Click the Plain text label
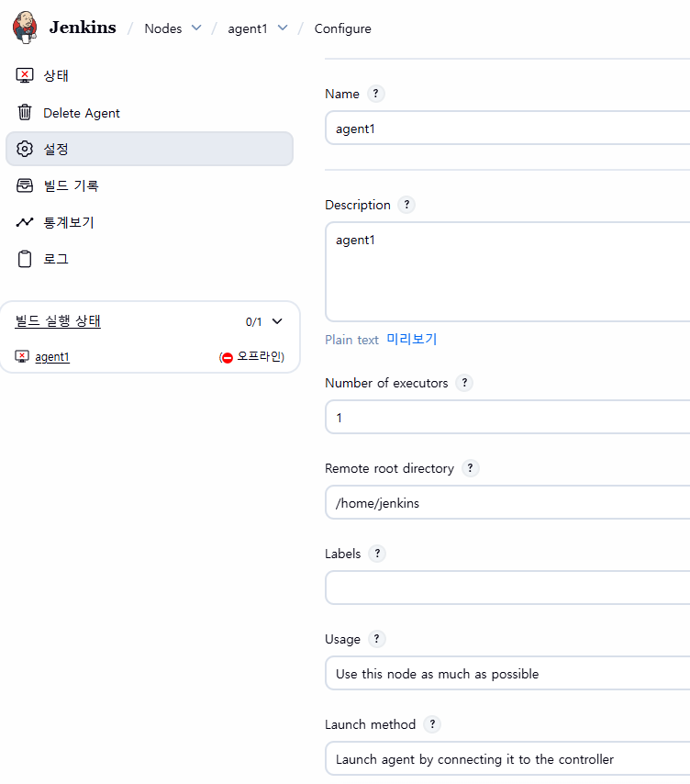Screen dimensions: 690x784 pyautogui.click(x=351, y=340)
